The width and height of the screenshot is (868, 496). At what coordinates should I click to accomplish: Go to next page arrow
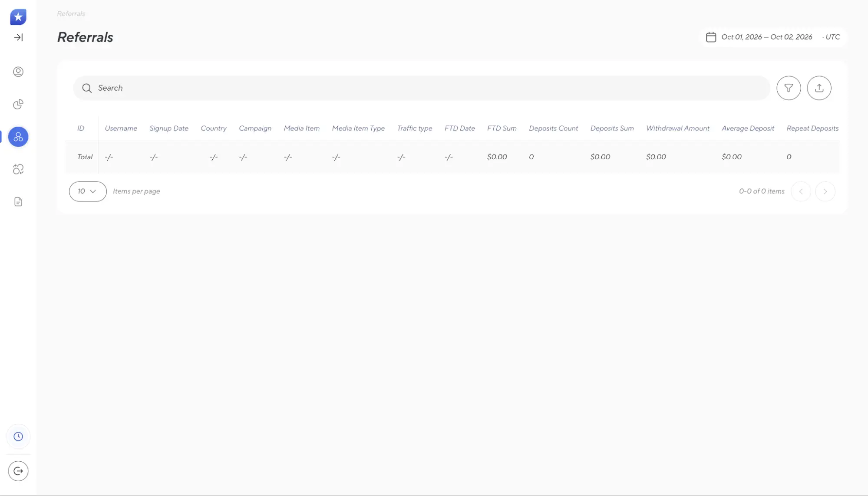tap(825, 191)
